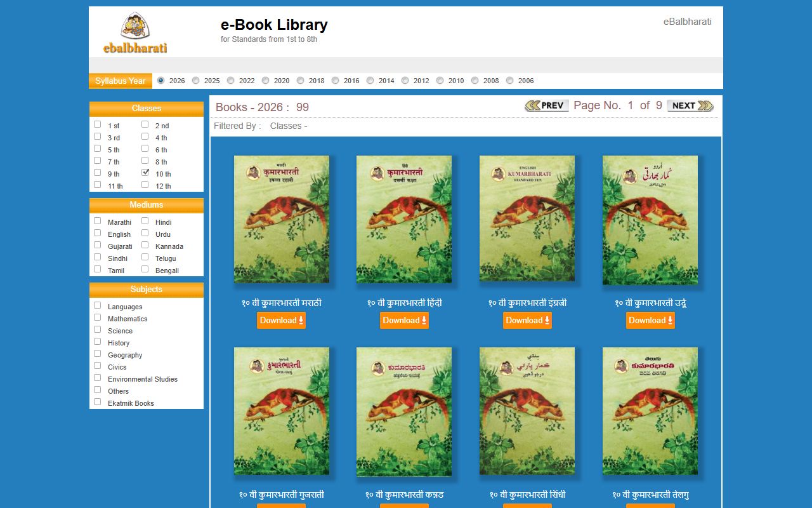
Task: Filter by Civics subject
Action: coord(98,366)
